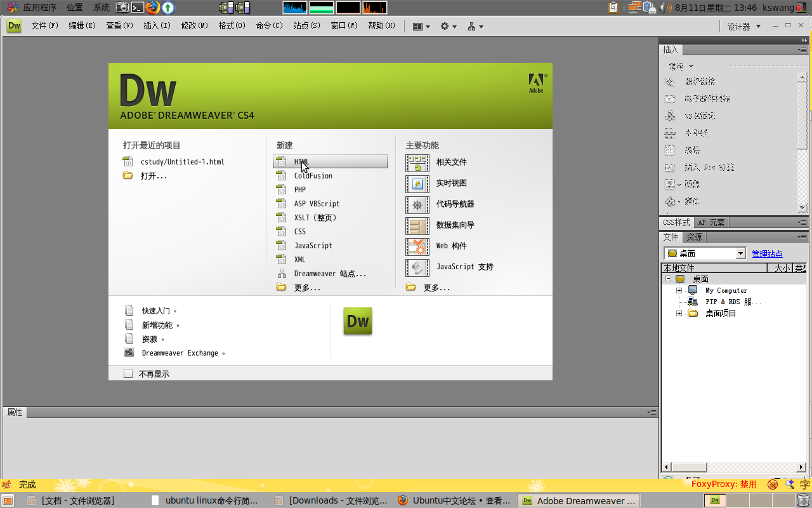Open the terminal from the top panel
Screen dimensions: 812x508
click(x=138, y=8)
